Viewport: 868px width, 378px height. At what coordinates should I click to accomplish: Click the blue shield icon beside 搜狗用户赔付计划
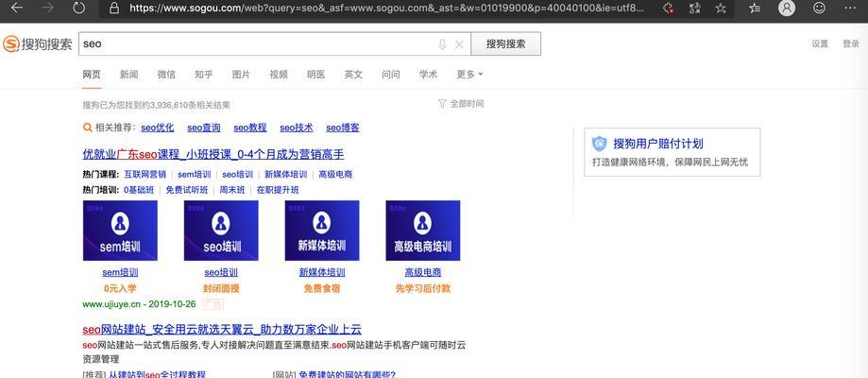[x=600, y=144]
